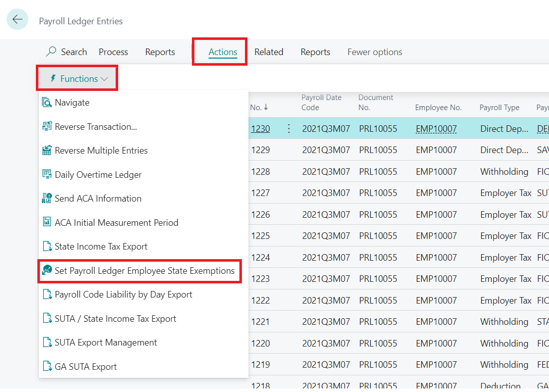Screen dimensions: 549x392
Task: Click the Send ACA Information icon
Action: tap(46, 199)
